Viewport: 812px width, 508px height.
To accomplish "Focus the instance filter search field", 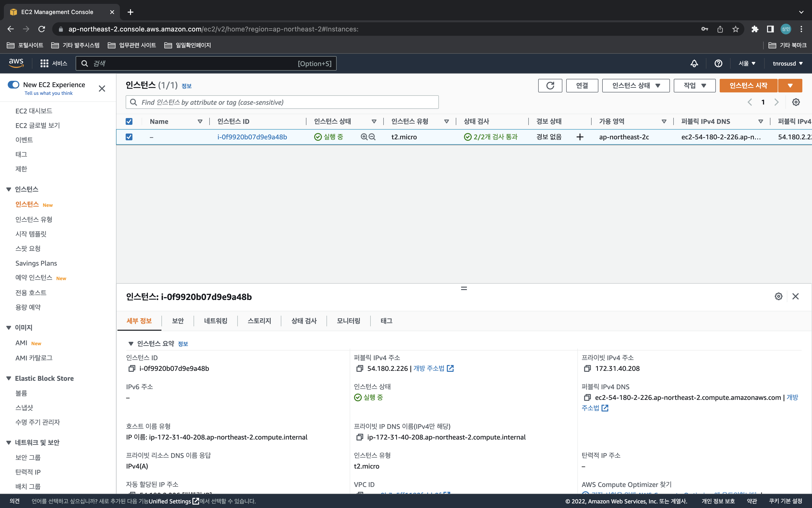I will click(x=282, y=102).
